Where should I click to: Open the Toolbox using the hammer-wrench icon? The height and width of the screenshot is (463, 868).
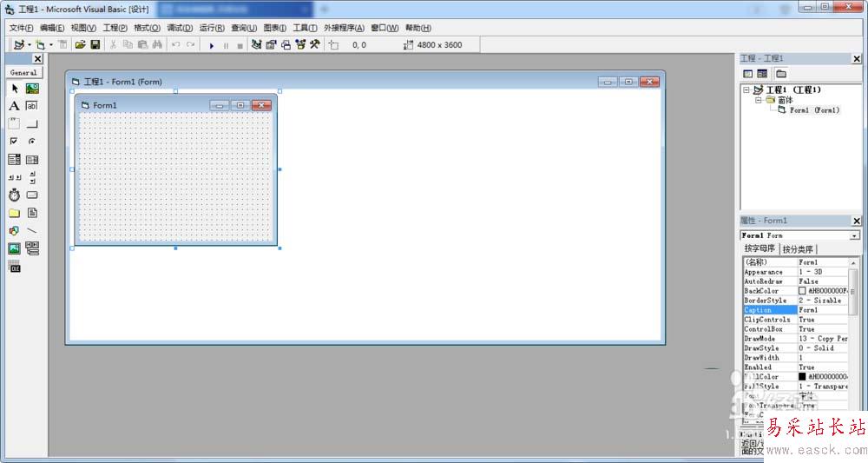(315, 45)
